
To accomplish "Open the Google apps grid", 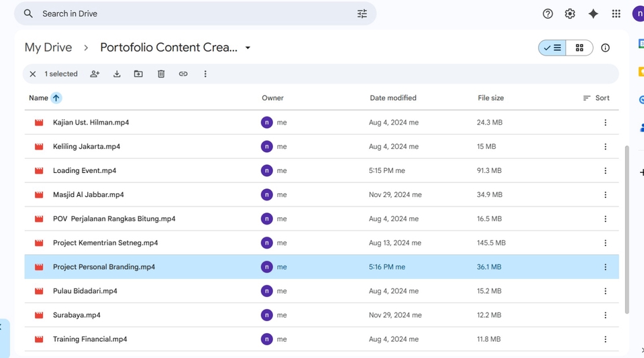I will [x=616, y=13].
